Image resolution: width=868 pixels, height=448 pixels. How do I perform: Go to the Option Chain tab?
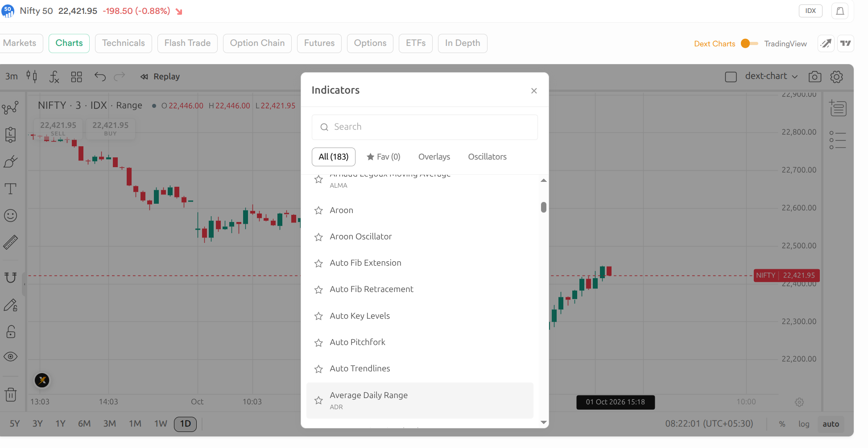[257, 43]
